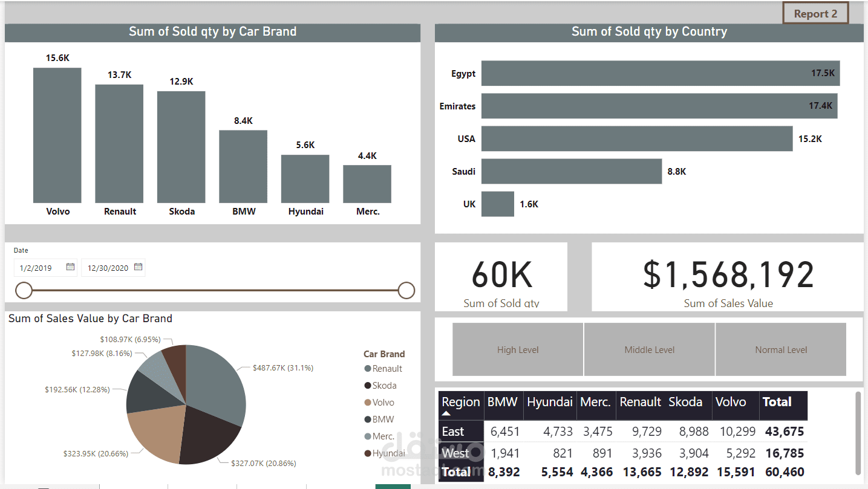Image resolution: width=868 pixels, height=489 pixels.
Task: Click the Report 2 button
Action: 815,13
